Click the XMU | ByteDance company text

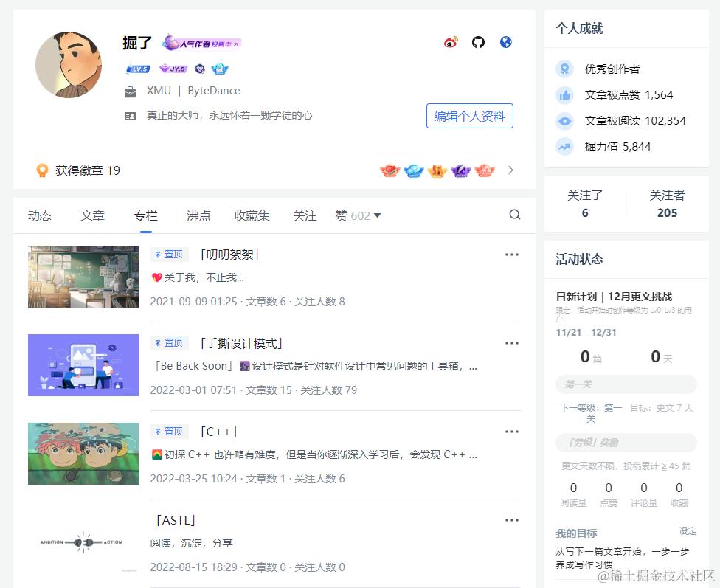click(193, 91)
